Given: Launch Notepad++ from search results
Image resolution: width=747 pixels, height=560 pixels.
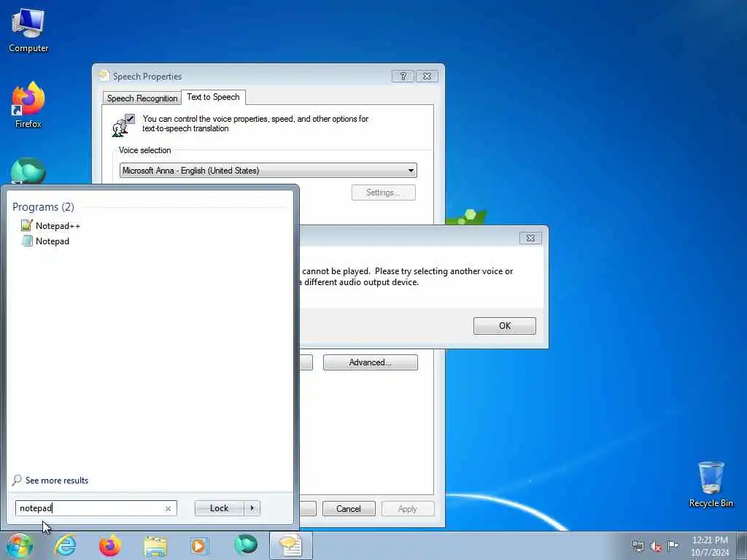Looking at the screenshot, I should point(51,226).
